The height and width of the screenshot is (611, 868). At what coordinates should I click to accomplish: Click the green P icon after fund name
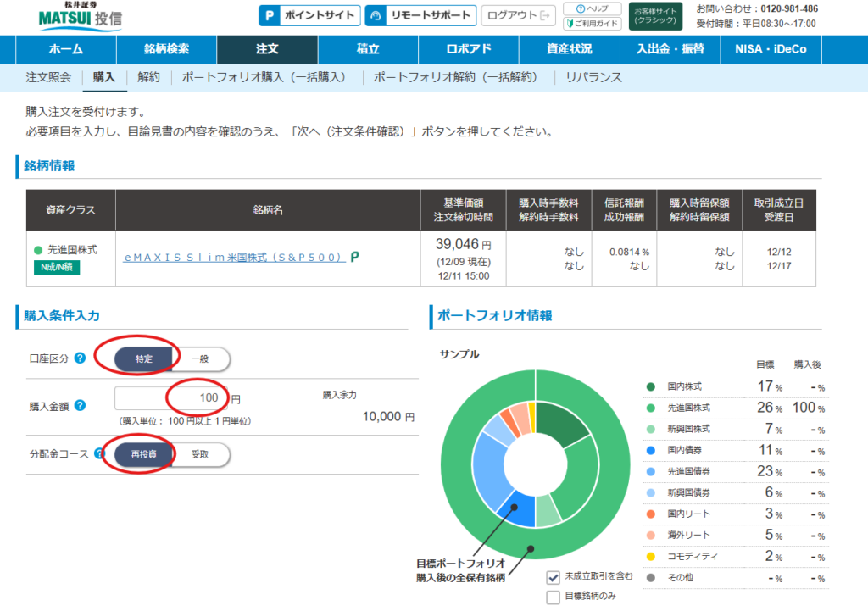point(354,257)
